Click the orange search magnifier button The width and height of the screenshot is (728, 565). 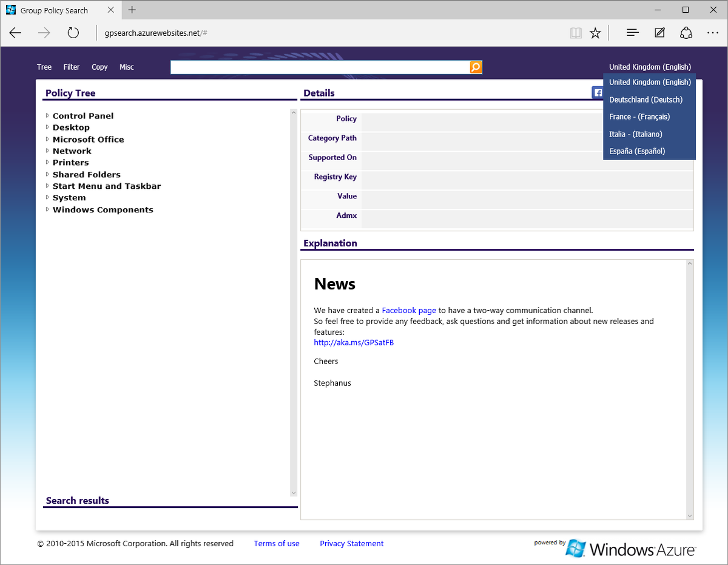(x=476, y=67)
